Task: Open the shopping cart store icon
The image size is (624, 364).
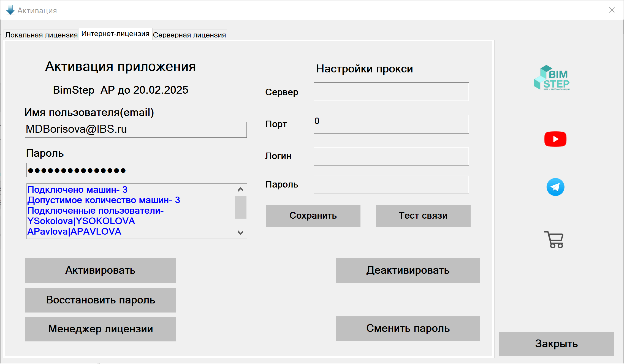Action: 554,240
